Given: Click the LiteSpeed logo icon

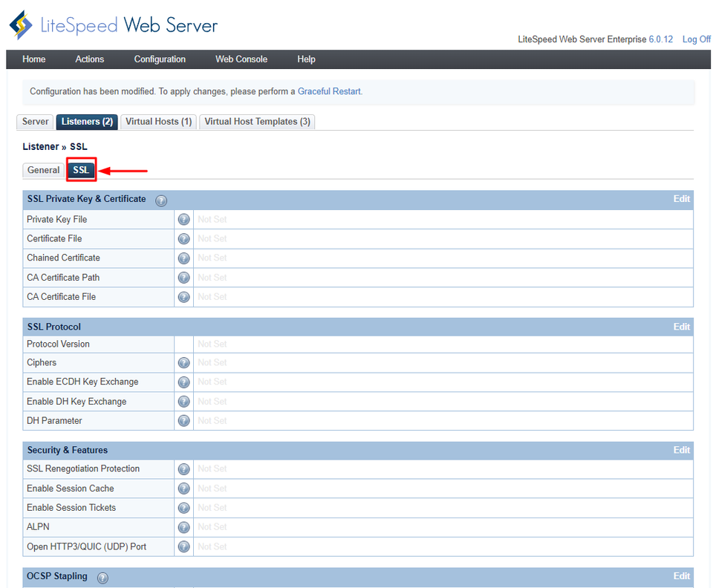Looking at the screenshot, I should tap(20, 23).
